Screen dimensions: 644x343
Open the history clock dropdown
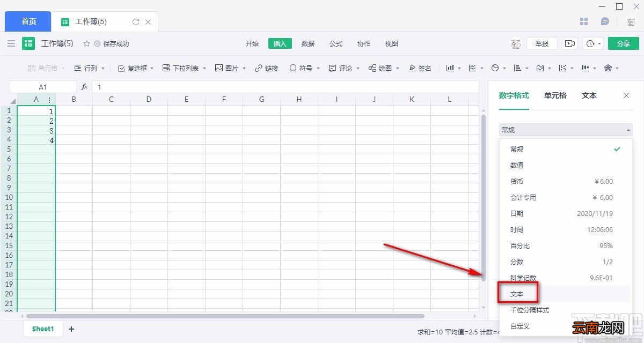[594, 43]
